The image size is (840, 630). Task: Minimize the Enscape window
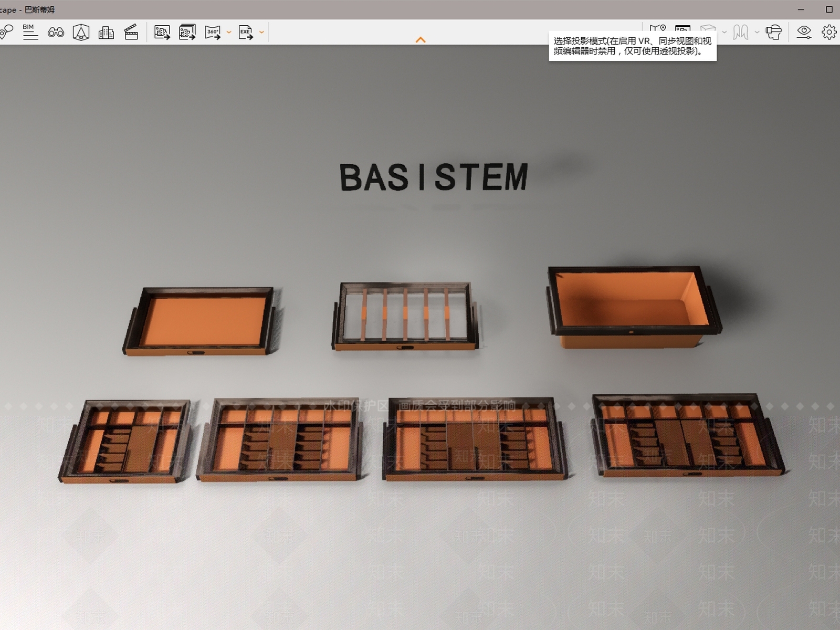[x=802, y=9]
